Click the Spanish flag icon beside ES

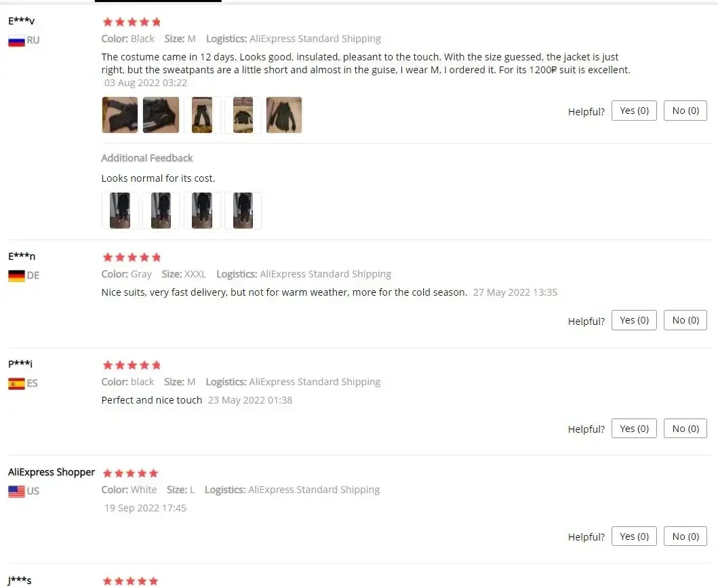pyautogui.click(x=16, y=384)
